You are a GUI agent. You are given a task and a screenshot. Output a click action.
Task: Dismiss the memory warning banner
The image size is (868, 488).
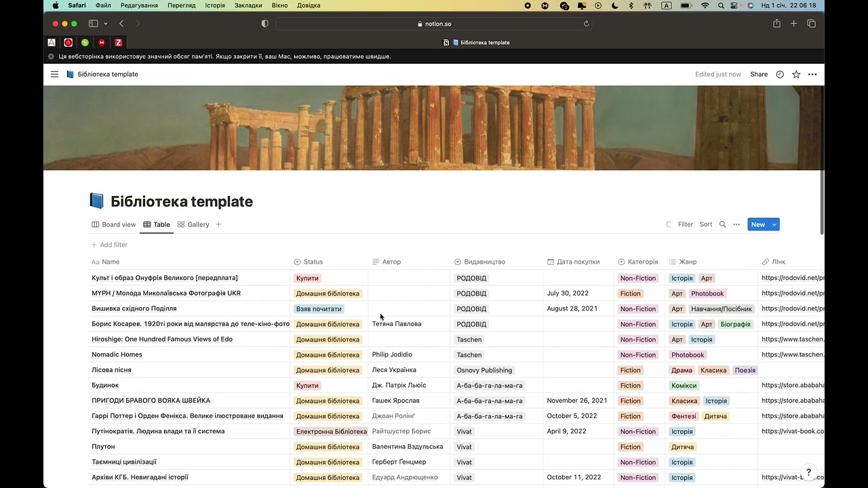point(51,57)
